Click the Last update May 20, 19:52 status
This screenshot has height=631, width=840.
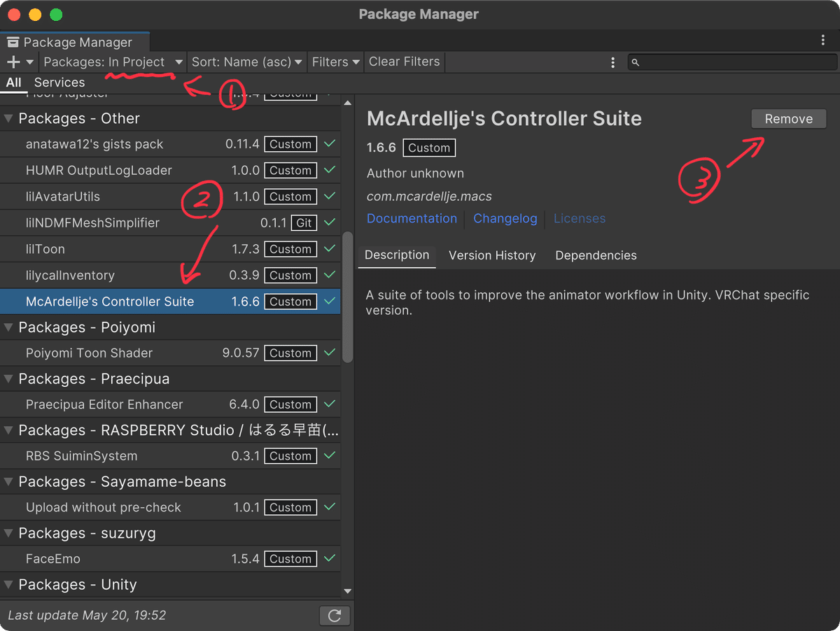(87, 616)
